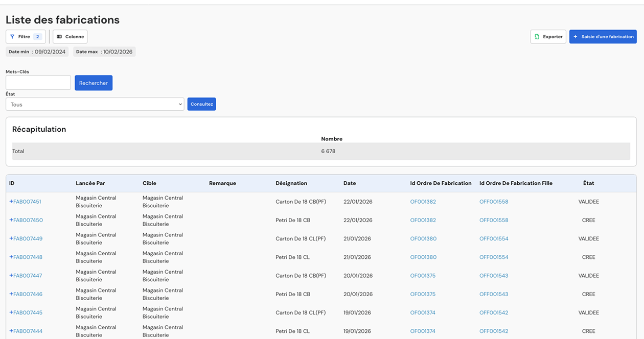Click the Désignation column header
The image size is (644, 339).
[291, 183]
